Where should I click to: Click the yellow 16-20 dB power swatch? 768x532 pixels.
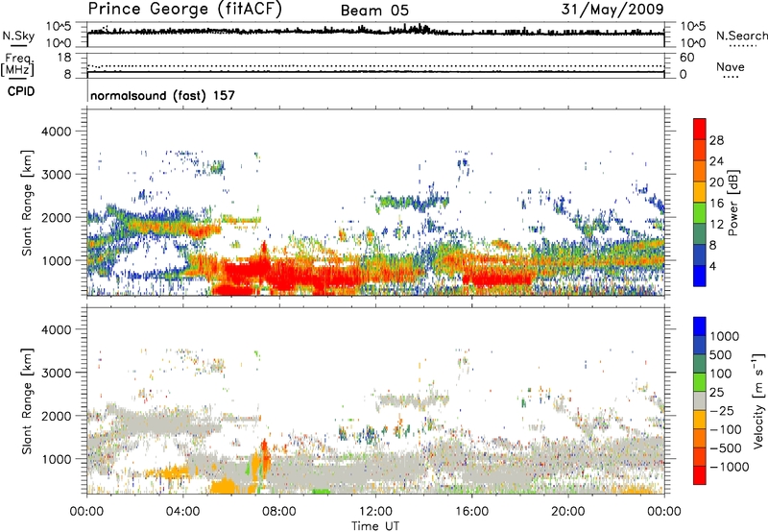[x=700, y=192]
